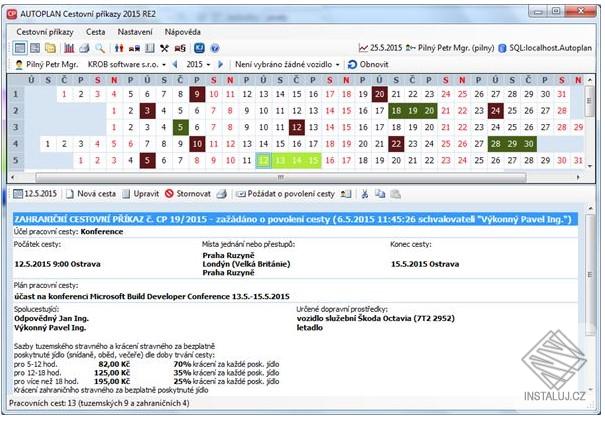This screenshot has height=423, width=605.
Task: Click Obnovit refresh button
Action: coord(368,64)
